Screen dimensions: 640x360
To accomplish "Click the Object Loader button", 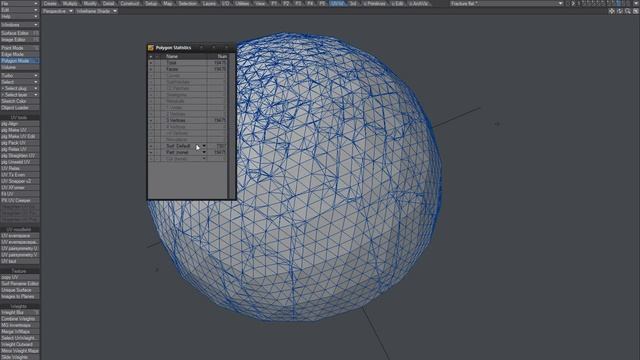I will click(x=20, y=108).
